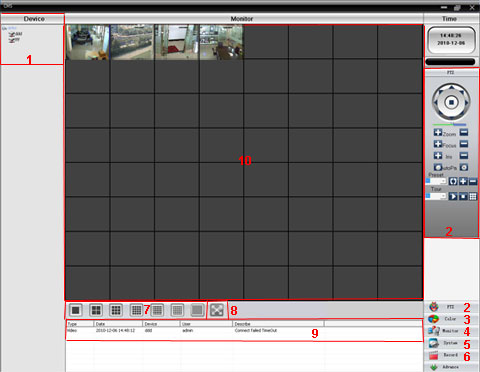
Task: Toggle full screen view button
Action: (217, 310)
